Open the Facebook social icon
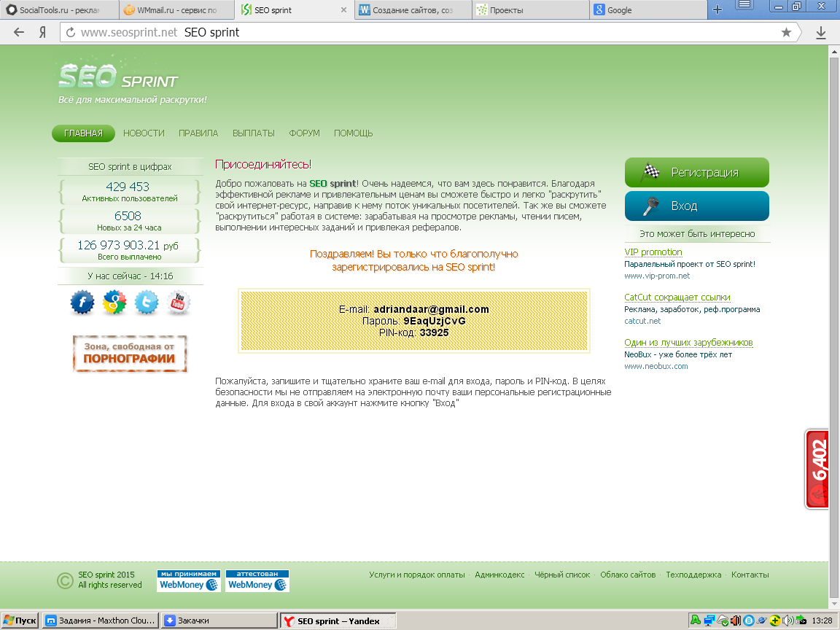This screenshot has width=840, height=630. tap(82, 303)
